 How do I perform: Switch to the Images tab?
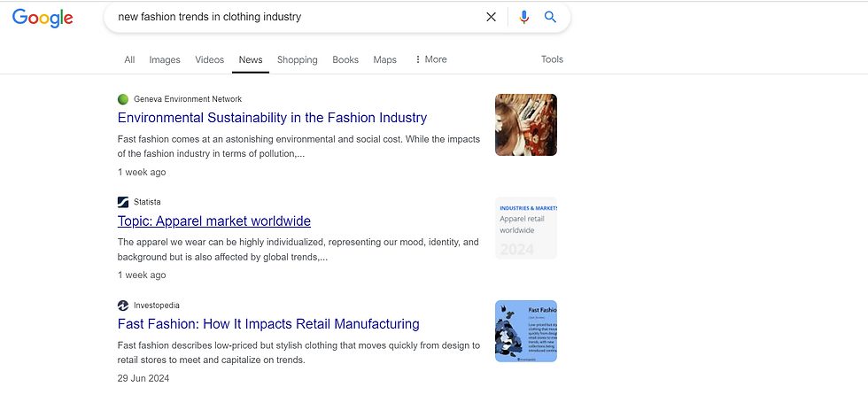click(x=165, y=59)
